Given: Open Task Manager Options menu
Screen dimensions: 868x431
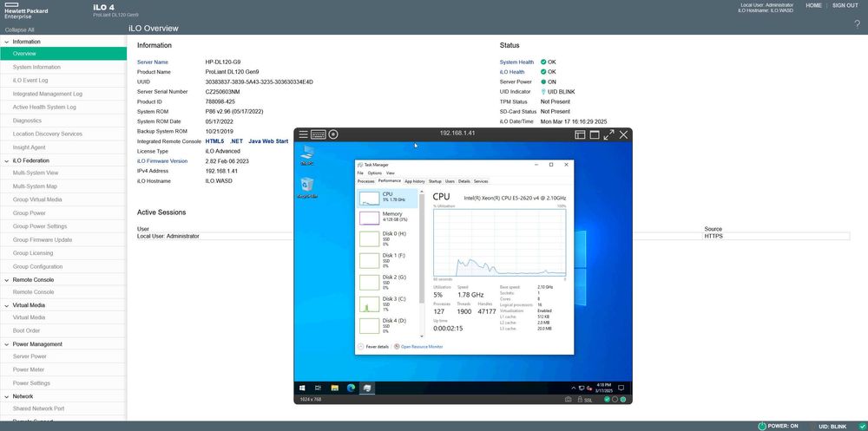Looking at the screenshot, I should [375, 173].
